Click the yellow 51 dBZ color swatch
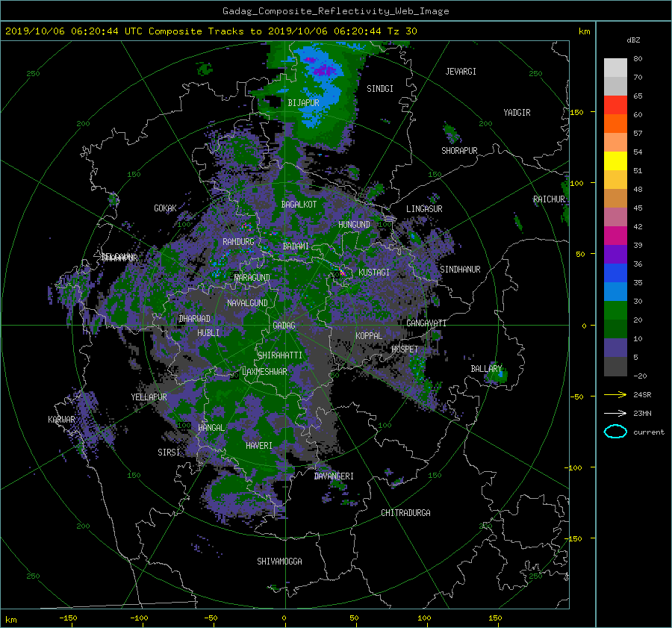 (x=615, y=161)
